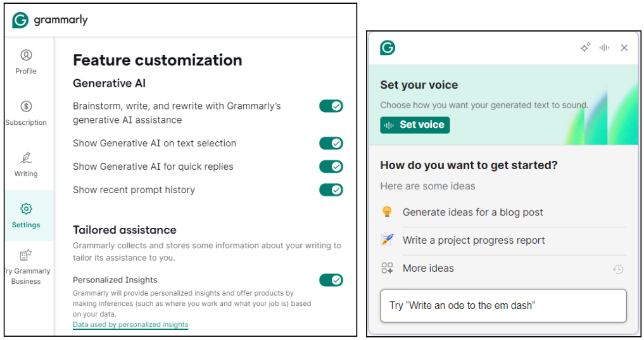Toggle Show recent prompt history
Screen dimensions: 644x340
331,190
